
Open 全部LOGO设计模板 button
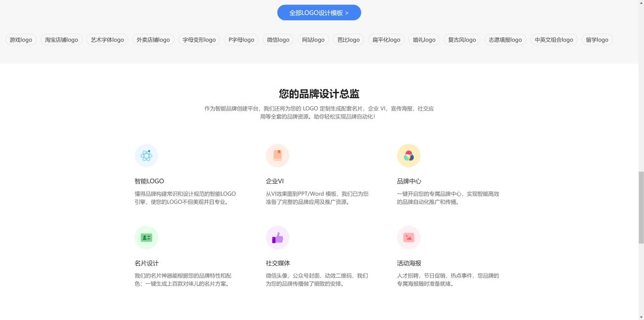point(319,13)
